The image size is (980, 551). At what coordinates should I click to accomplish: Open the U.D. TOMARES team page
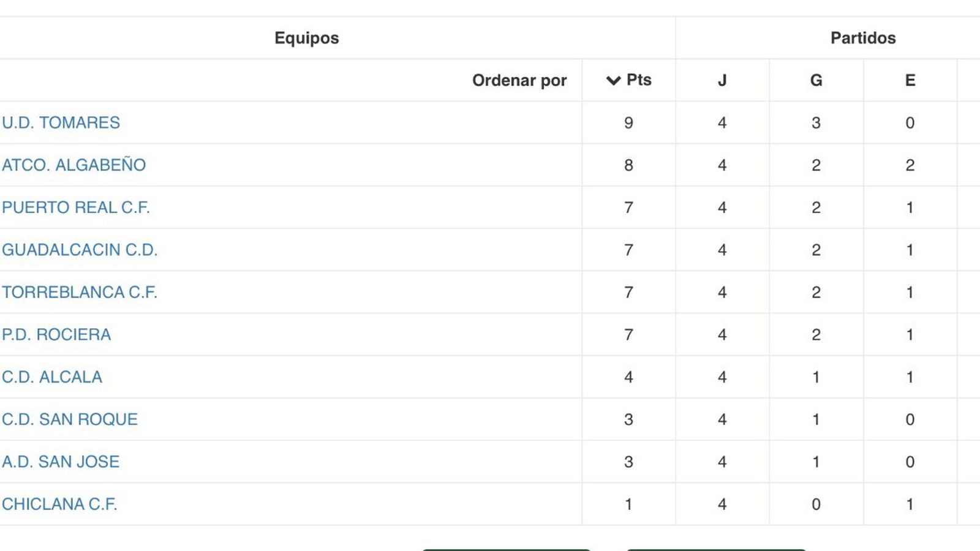61,122
